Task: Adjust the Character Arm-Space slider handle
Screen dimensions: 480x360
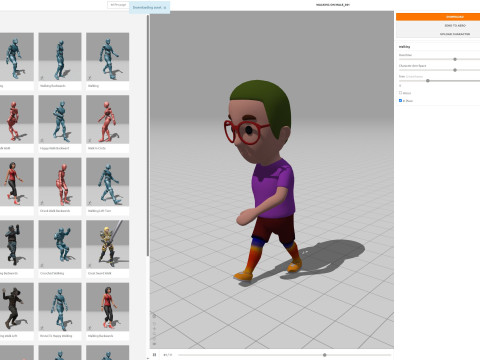Action: point(455,70)
